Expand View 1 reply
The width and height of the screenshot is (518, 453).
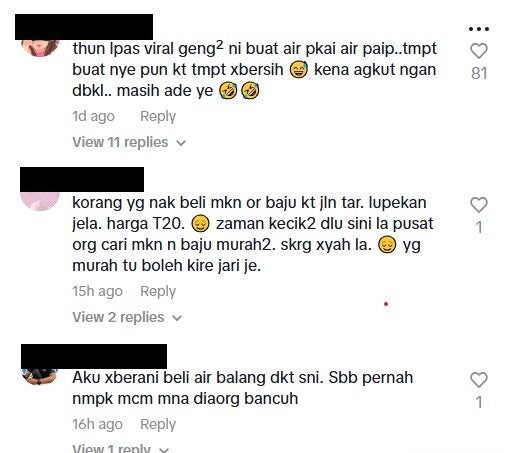coord(121,448)
